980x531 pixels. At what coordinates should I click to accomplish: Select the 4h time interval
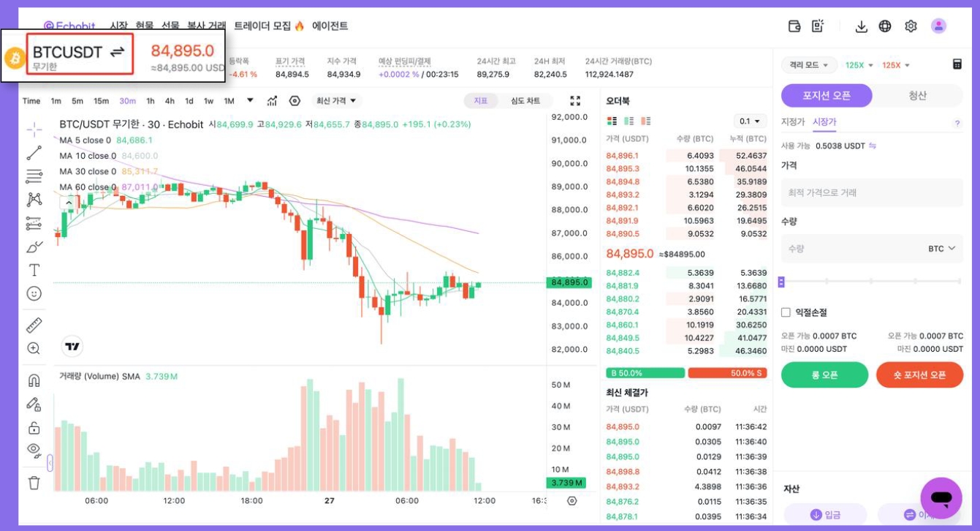pyautogui.click(x=170, y=101)
